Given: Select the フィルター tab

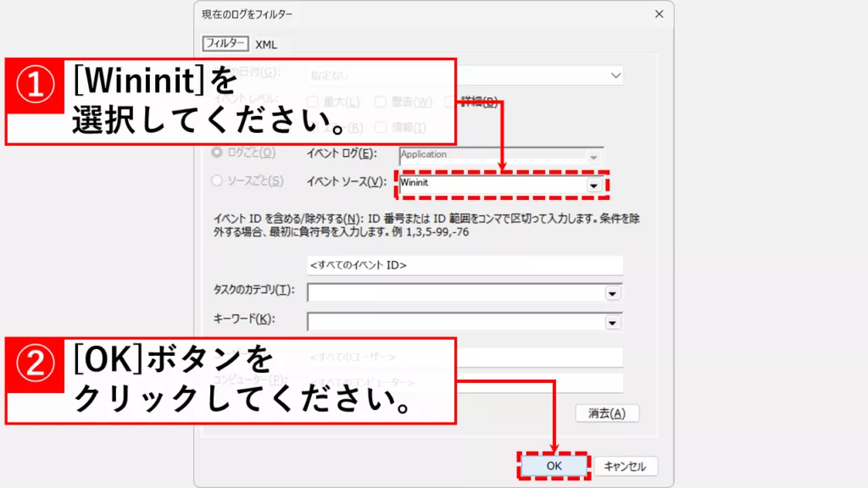Looking at the screenshot, I should tap(225, 43).
